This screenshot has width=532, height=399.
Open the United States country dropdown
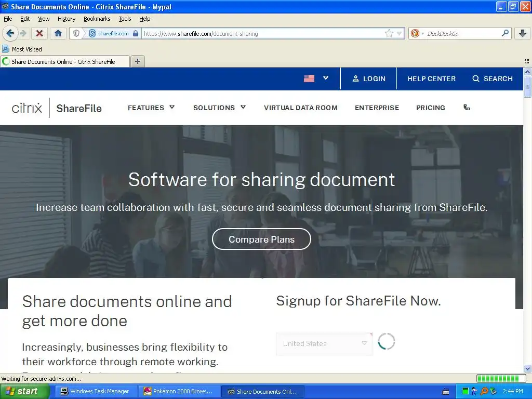pos(324,344)
